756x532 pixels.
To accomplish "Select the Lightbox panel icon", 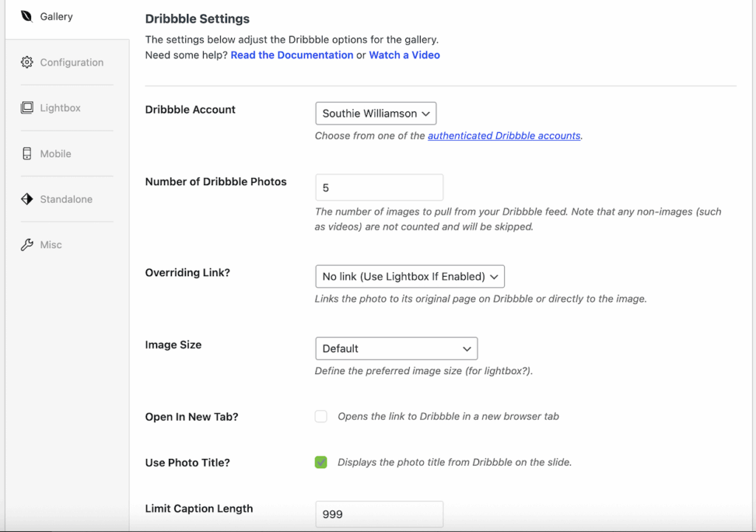I will 27,108.
